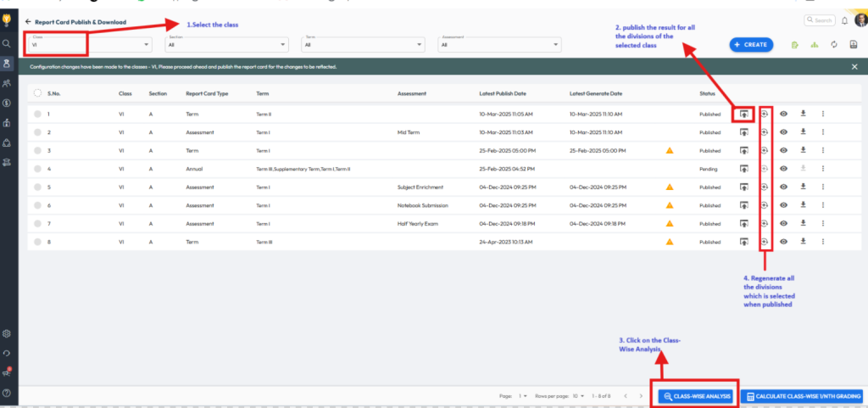View the row 6 Notebook Submission report card
The image size is (868, 408).
pyautogui.click(x=784, y=205)
